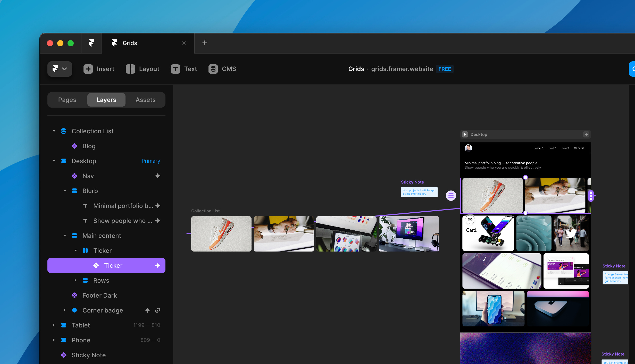Switch to the Assets tab

(145, 100)
